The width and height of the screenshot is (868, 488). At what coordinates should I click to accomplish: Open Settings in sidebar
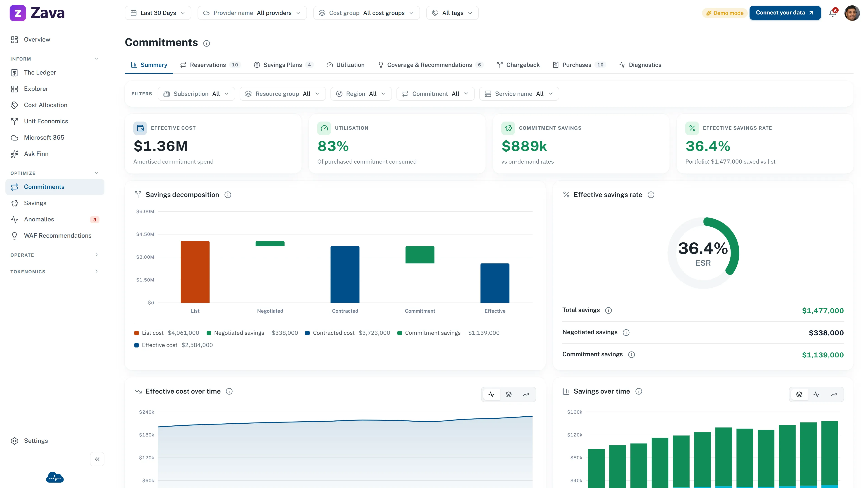tap(55, 441)
